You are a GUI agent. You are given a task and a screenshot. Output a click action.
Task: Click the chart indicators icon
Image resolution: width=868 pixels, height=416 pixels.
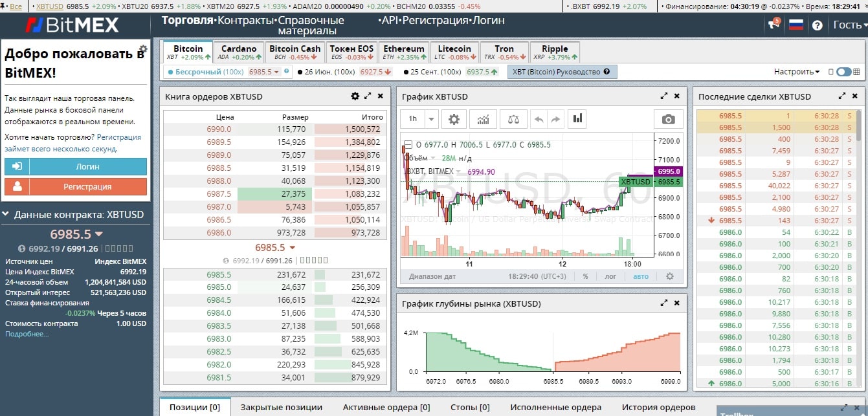click(x=483, y=119)
